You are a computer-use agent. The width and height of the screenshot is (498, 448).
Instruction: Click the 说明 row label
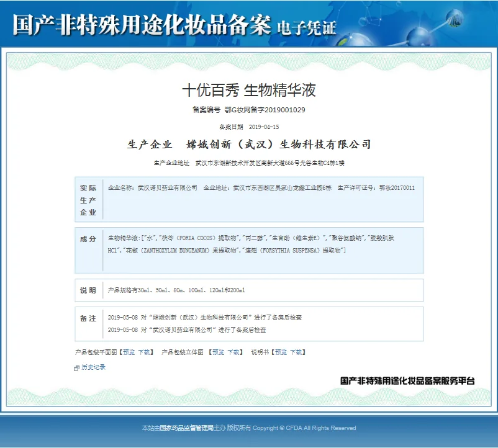coord(88,290)
